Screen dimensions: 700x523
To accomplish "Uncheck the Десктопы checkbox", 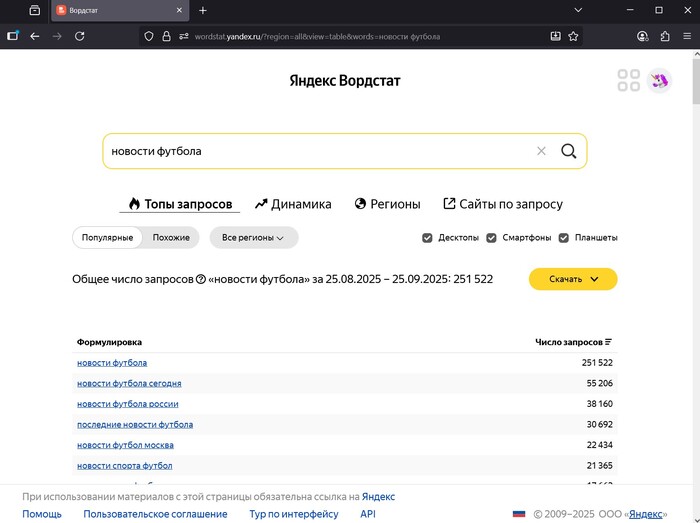I will tap(427, 238).
